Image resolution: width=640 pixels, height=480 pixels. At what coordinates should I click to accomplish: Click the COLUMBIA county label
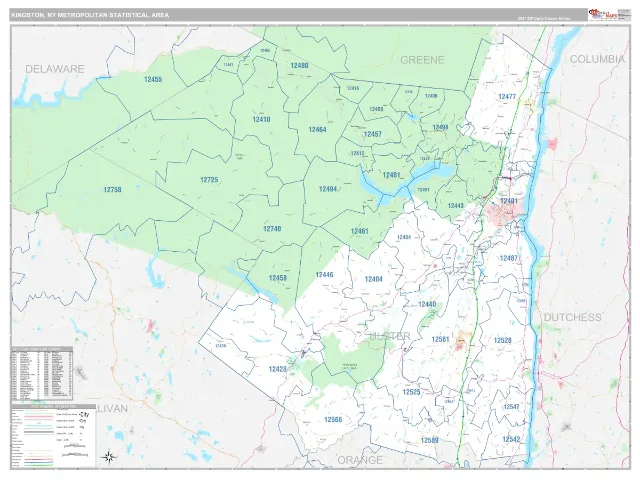click(x=597, y=59)
